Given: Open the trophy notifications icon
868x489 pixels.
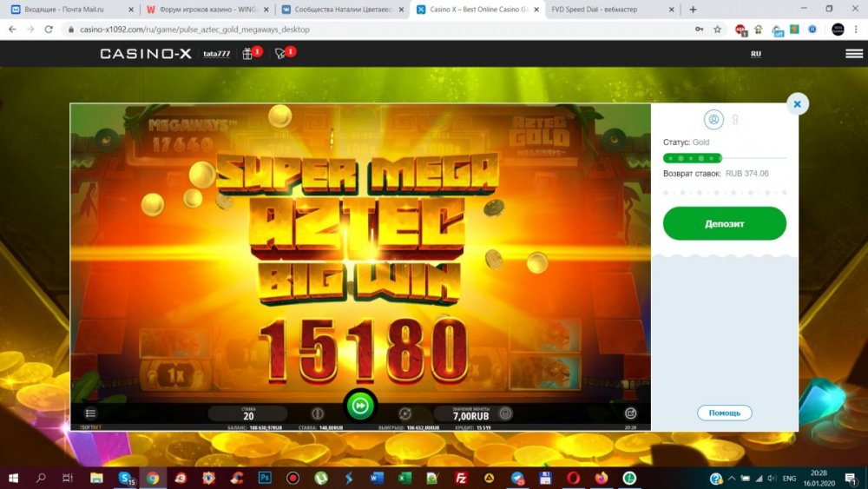Looking at the screenshot, I should coord(280,54).
